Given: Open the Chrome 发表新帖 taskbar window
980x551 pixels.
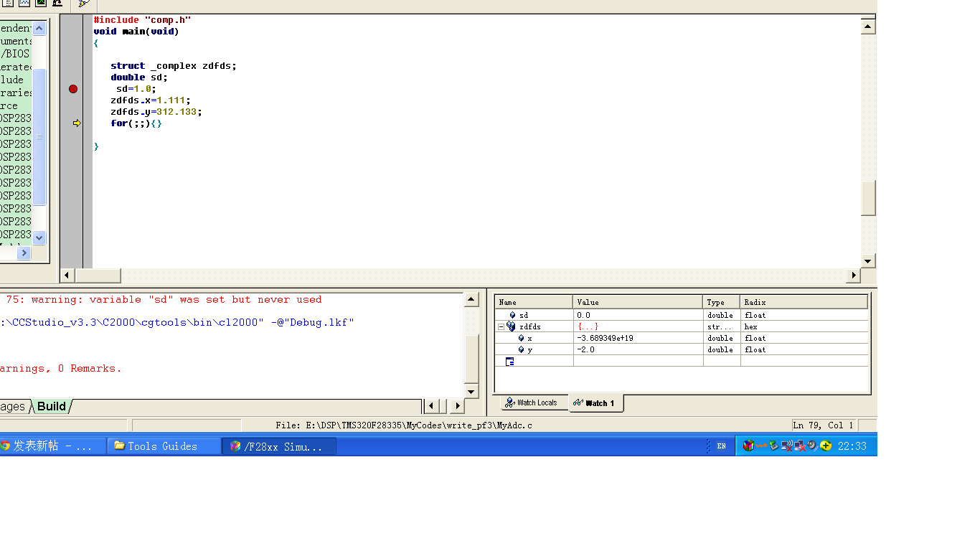Looking at the screenshot, I should point(52,446).
